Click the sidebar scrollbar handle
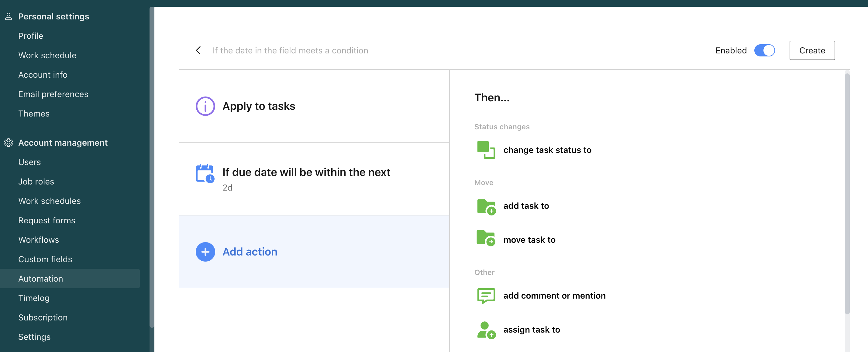The width and height of the screenshot is (868, 352). tap(152, 167)
